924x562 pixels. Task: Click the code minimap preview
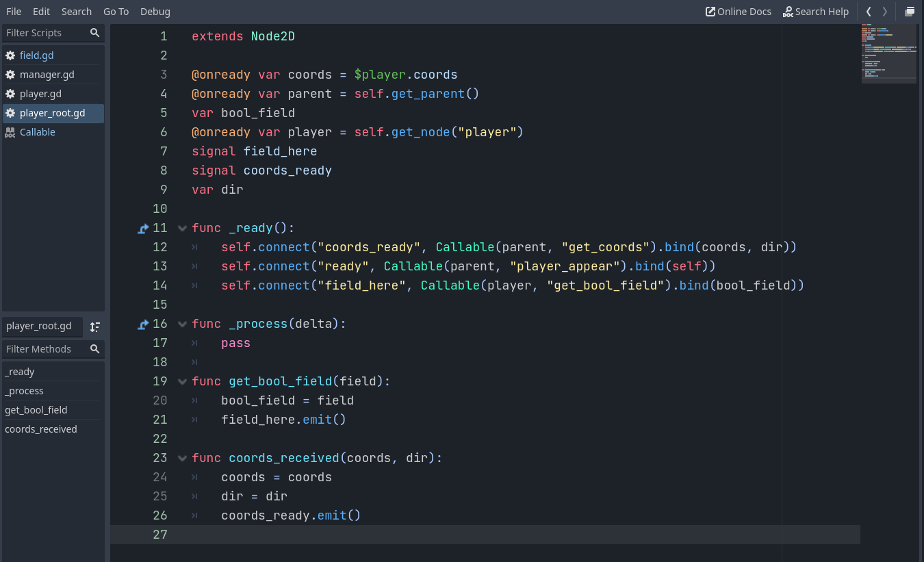(888, 53)
